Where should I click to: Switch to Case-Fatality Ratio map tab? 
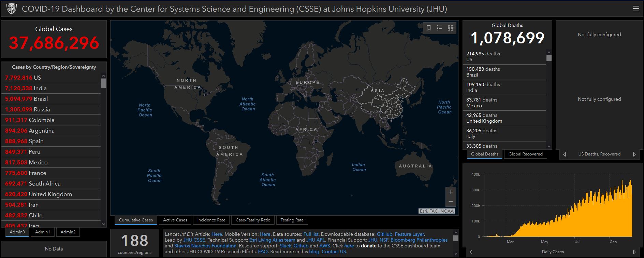click(x=253, y=220)
